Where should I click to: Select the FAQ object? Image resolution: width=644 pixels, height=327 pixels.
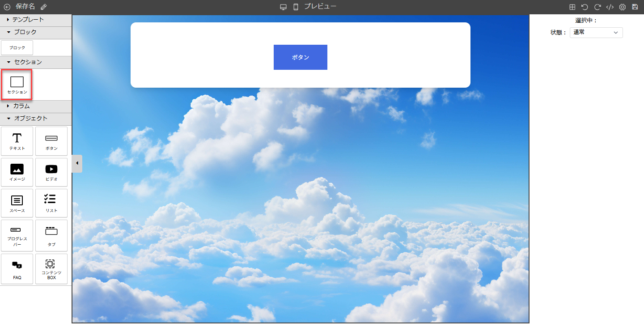tap(17, 269)
